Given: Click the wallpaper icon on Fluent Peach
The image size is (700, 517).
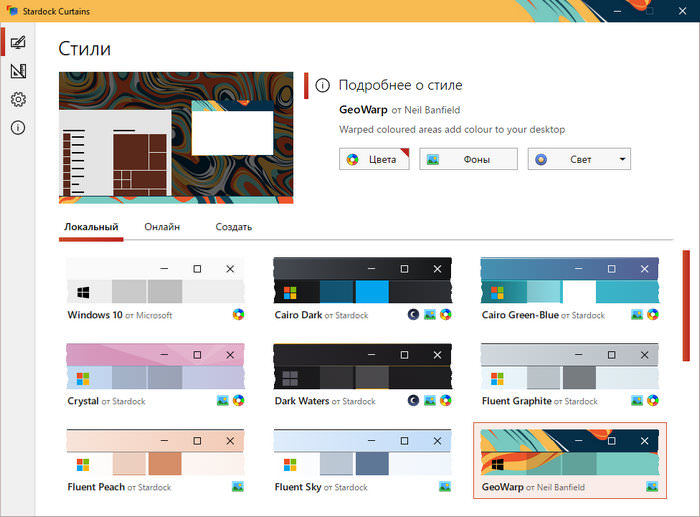Looking at the screenshot, I should (238, 487).
